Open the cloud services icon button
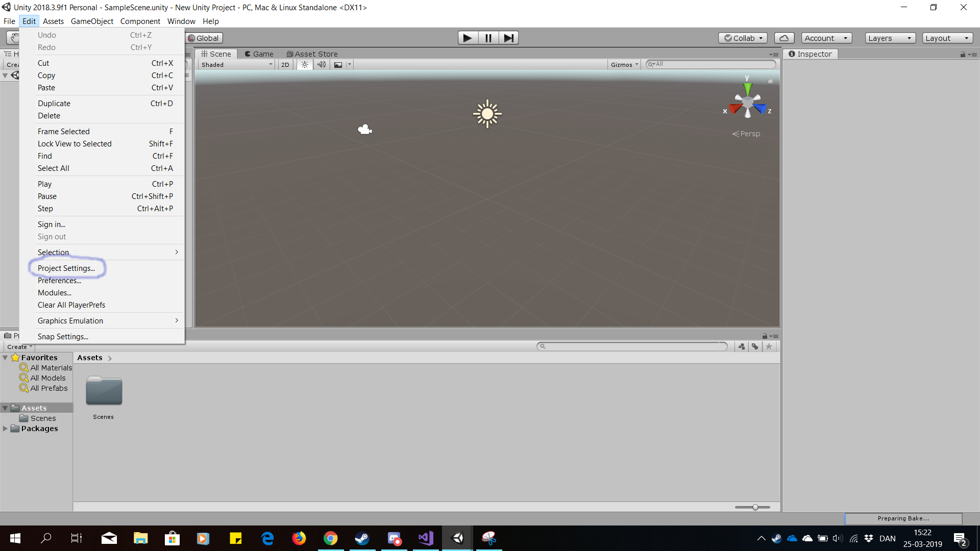Screen dimensions: 980x551 click(784, 38)
